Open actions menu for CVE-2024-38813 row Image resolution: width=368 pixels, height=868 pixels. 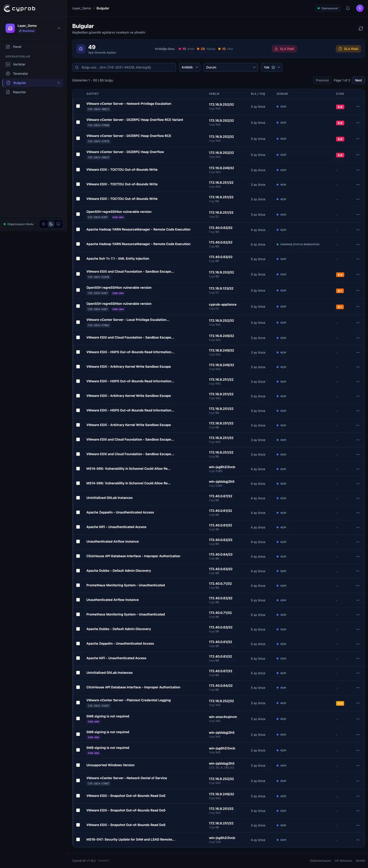click(x=358, y=107)
